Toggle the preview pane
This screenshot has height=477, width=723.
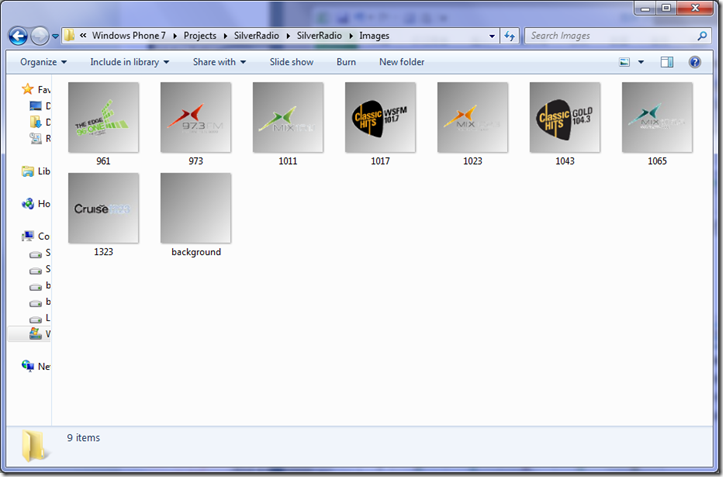tap(667, 62)
